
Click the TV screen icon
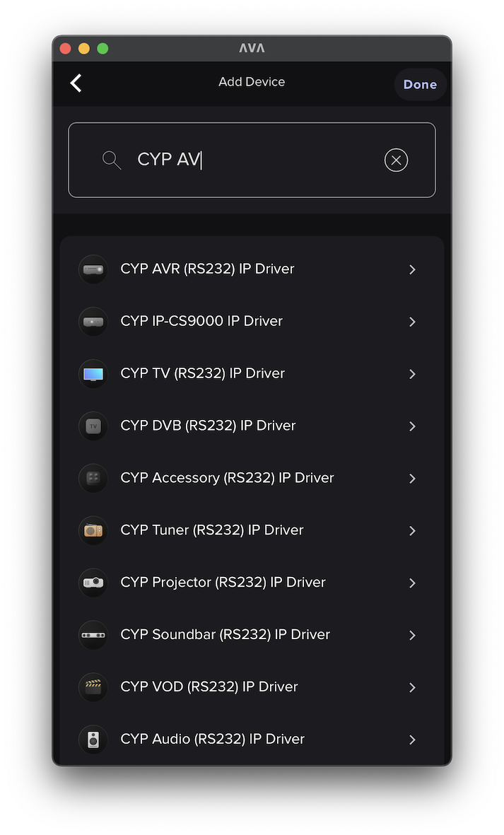[93, 374]
